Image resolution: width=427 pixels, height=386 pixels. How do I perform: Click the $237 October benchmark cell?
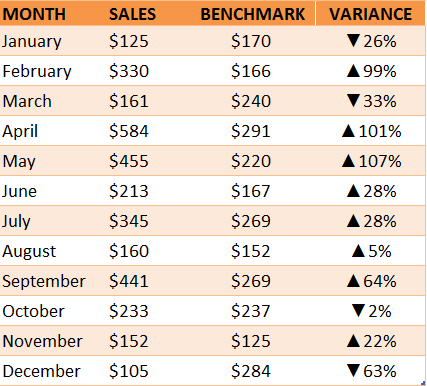251,311
